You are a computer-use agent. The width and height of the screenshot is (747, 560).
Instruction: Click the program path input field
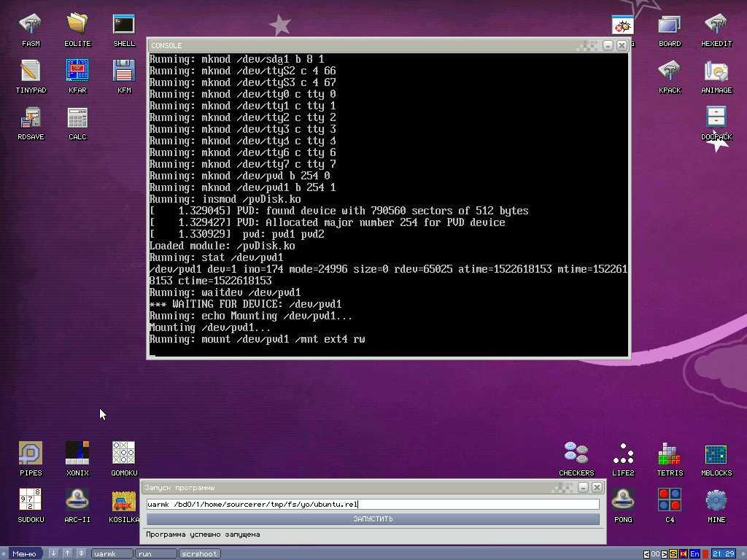[x=372, y=504]
